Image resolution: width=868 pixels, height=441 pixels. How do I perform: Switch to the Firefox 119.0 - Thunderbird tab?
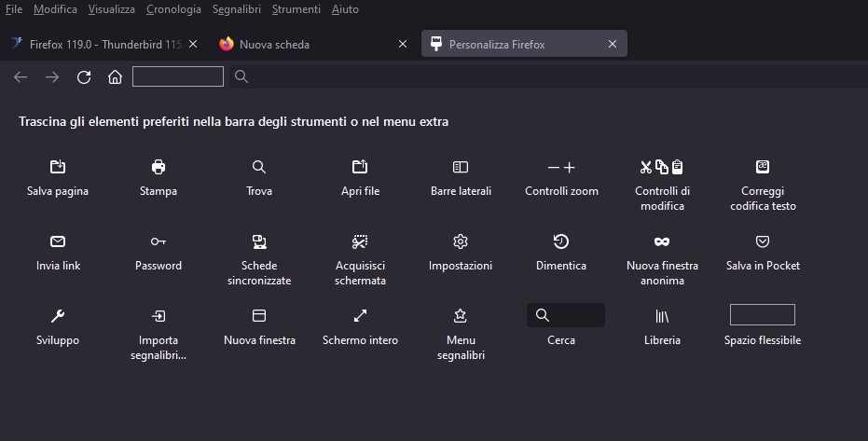[x=104, y=44]
